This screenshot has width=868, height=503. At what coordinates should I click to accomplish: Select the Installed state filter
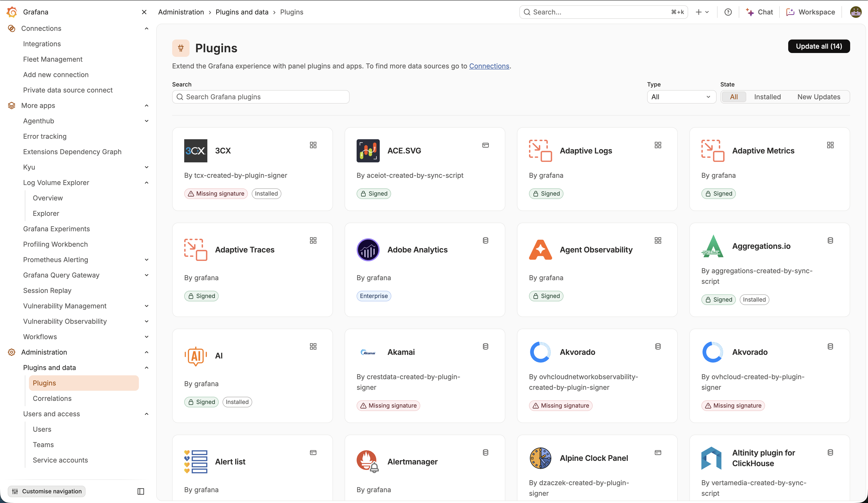click(x=767, y=97)
